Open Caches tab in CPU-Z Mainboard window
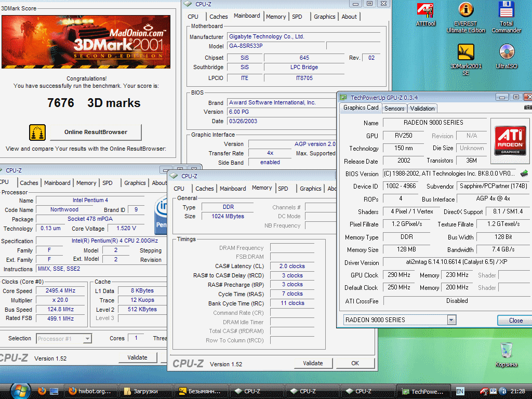The image size is (532, 399). point(219,17)
